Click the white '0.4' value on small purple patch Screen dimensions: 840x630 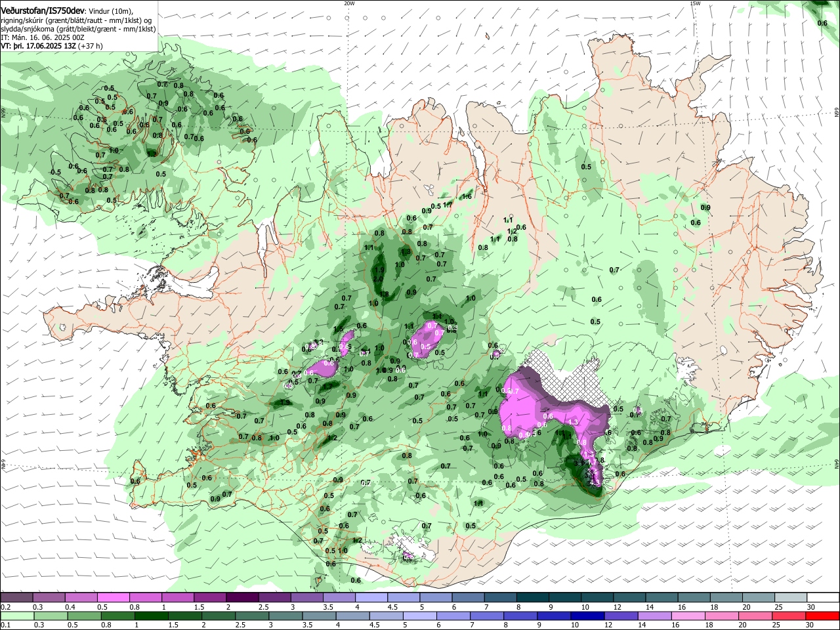[637, 412]
